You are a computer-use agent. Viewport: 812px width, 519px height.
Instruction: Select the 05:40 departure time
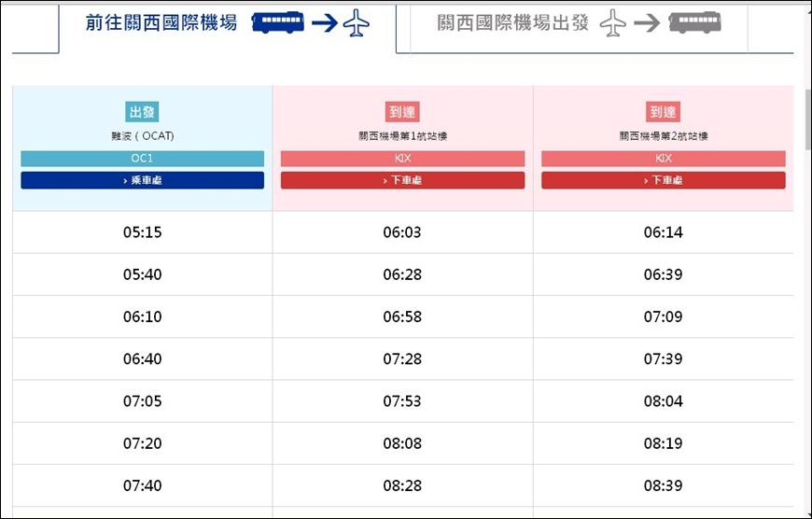(x=143, y=274)
